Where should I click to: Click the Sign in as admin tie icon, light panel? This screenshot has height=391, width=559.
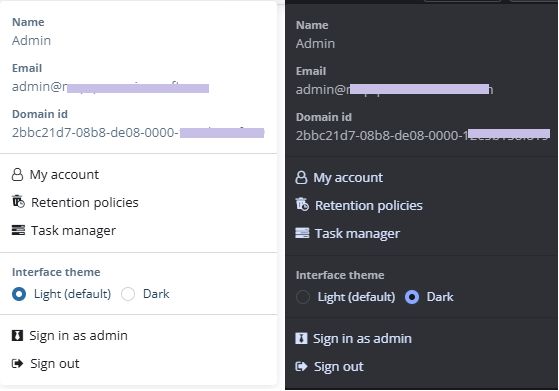point(17,335)
